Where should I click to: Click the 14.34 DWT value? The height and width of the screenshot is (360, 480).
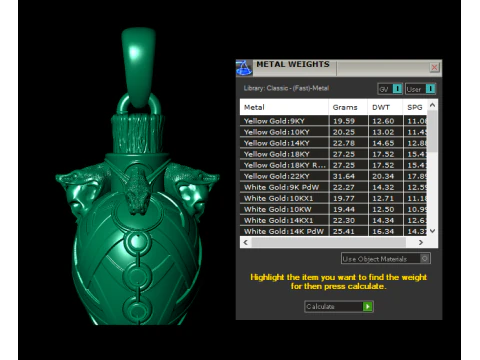point(383,220)
